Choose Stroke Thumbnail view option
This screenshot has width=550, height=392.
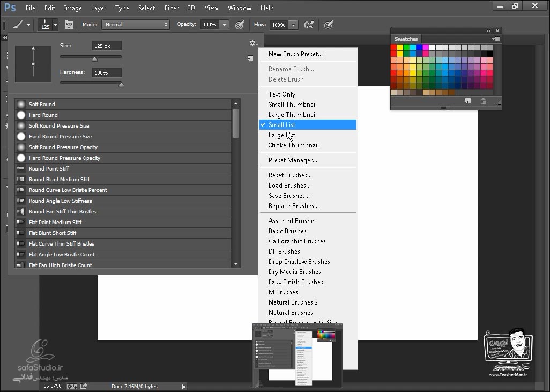click(308, 145)
